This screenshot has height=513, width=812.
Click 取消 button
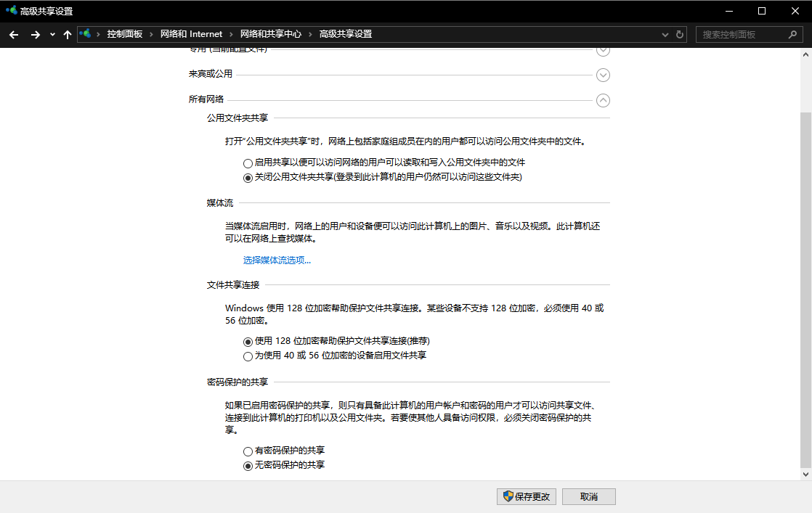pos(589,496)
